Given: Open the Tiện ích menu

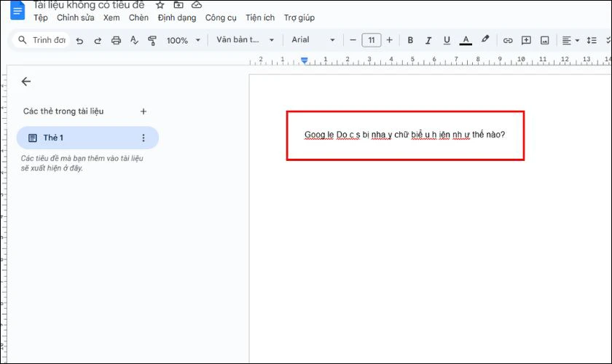Looking at the screenshot, I should coord(260,17).
